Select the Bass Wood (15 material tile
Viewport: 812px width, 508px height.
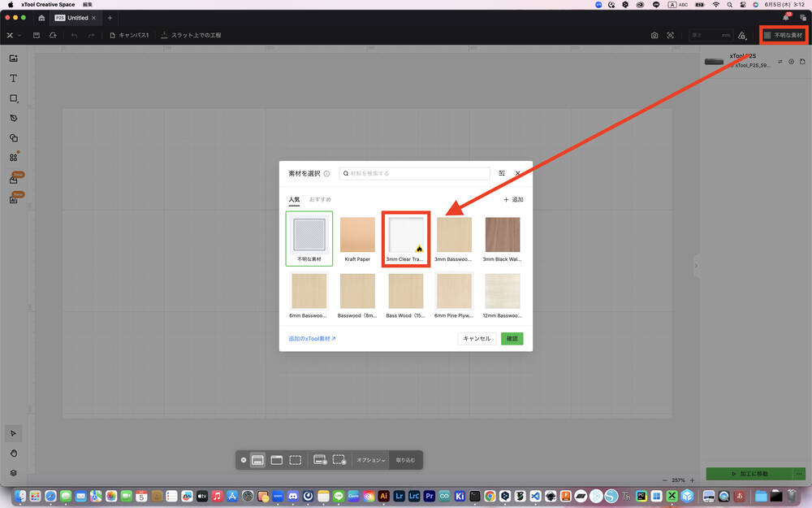tap(405, 295)
